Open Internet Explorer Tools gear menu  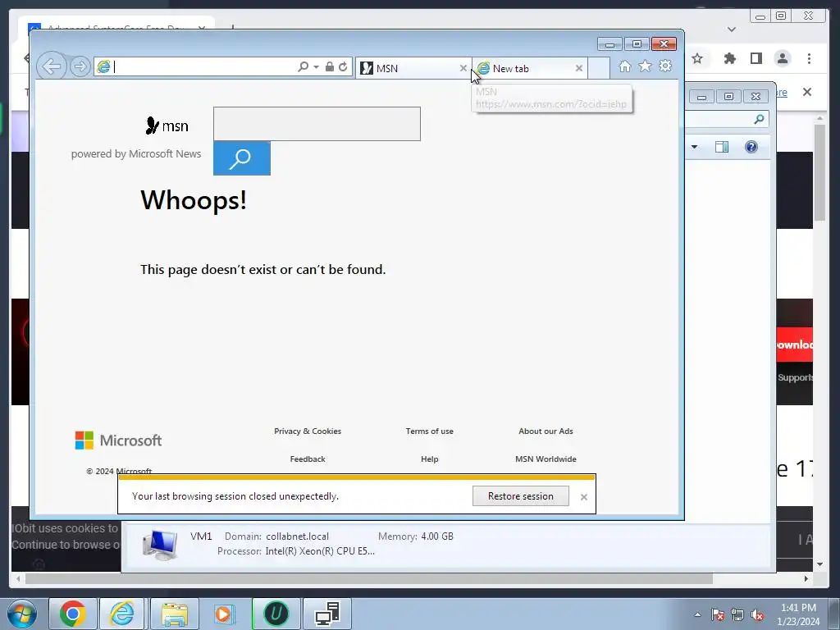click(x=665, y=66)
